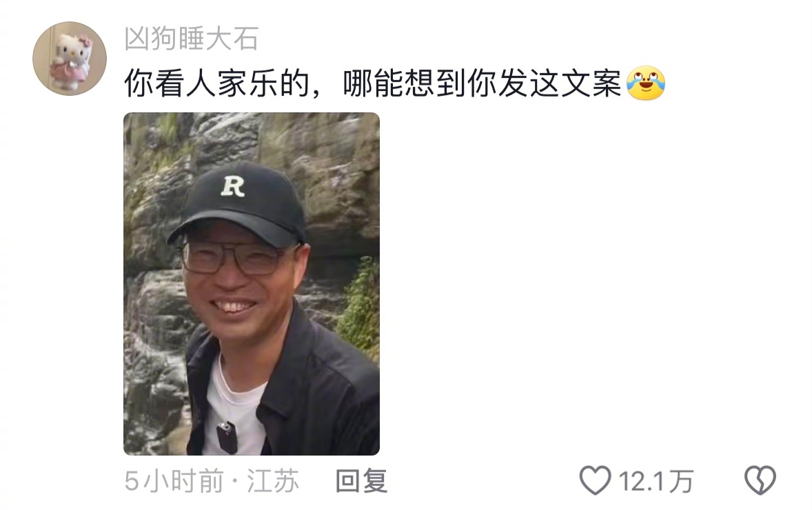Screen dimensions: 812x510
Task: Click the 回复 reply button
Action: [x=361, y=481]
